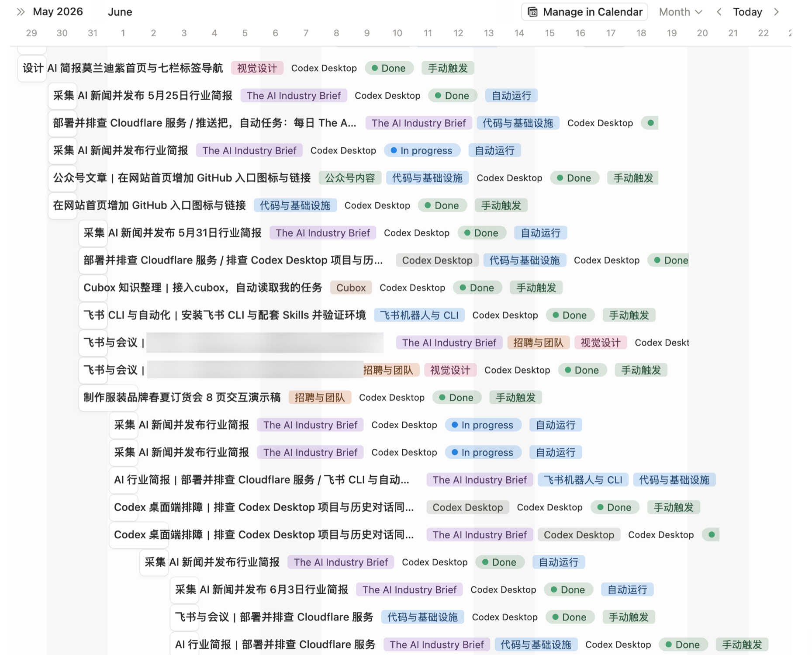Click The AI Industry Brief tag on 5月31日 row
812x655 pixels.
click(x=323, y=233)
